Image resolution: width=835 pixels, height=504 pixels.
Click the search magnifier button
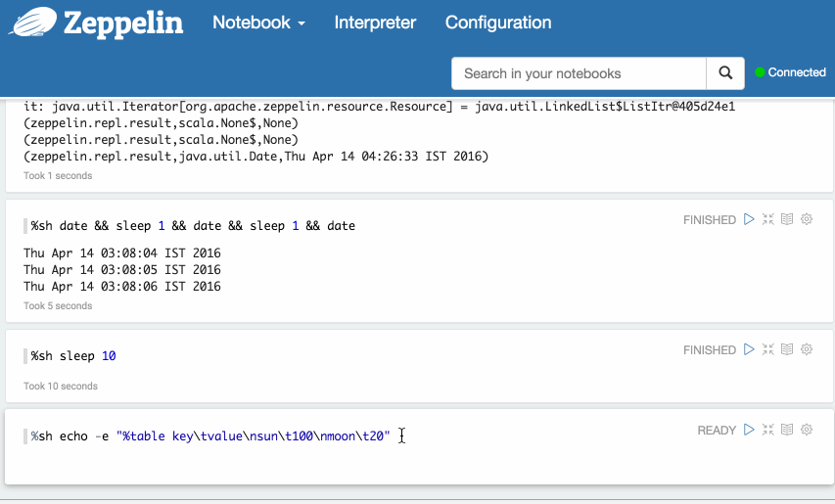[x=725, y=73]
